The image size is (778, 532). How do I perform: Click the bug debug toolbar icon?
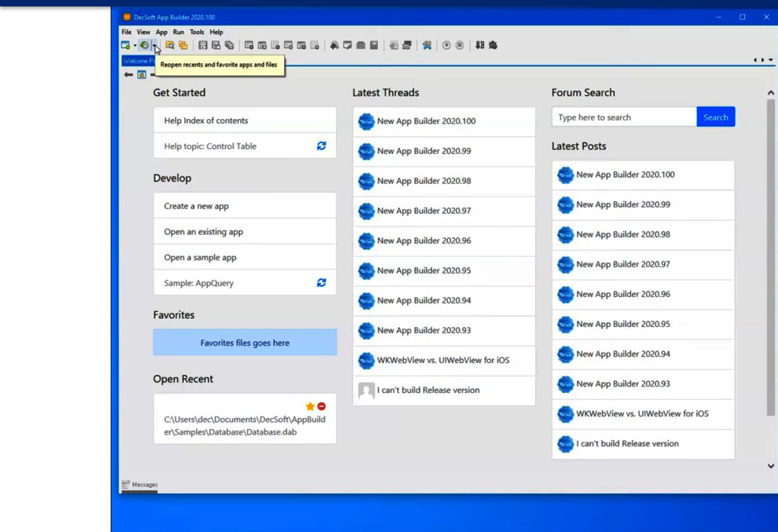pyautogui.click(x=493, y=45)
